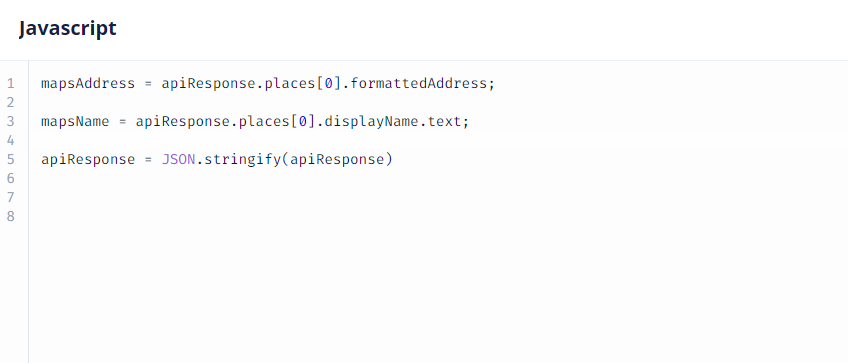Place cursor on apiResponse at start of line 5
This screenshot has width=848, height=363.
[88, 160]
